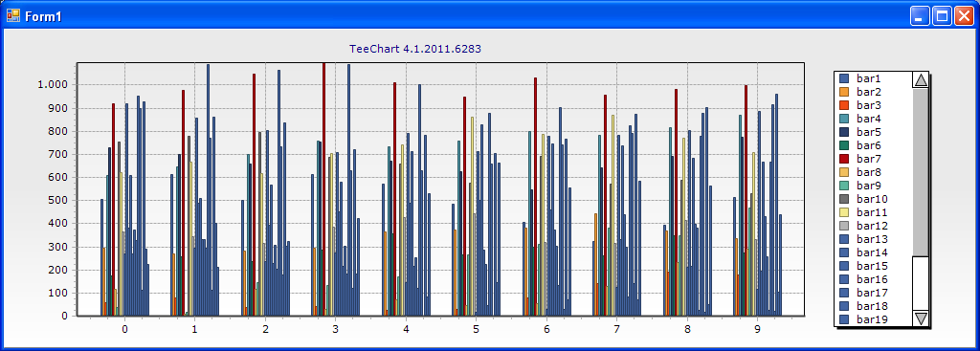Click the bar11 yellow legend symbol

(844, 213)
